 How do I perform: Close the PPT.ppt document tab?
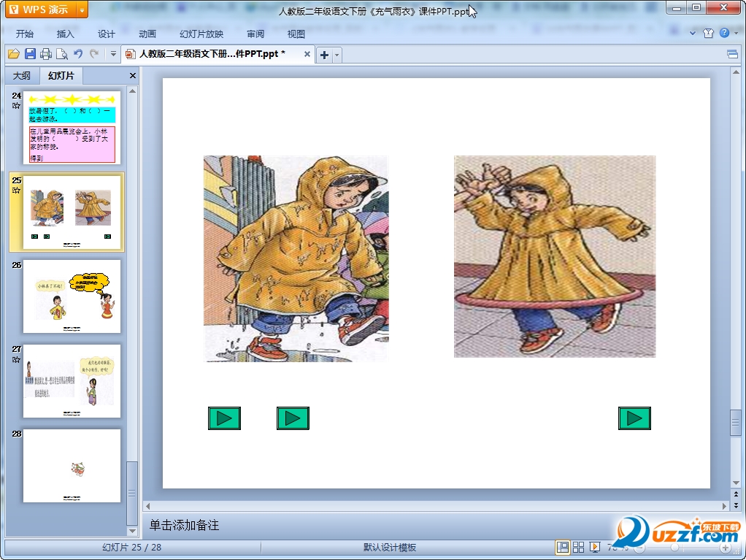307,54
